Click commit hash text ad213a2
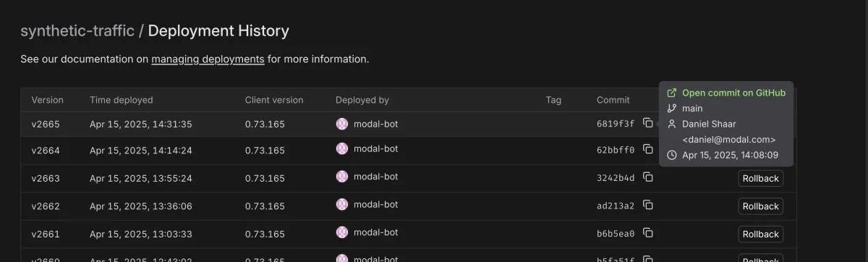The height and width of the screenshot is (262, 868). click(616, 206)
